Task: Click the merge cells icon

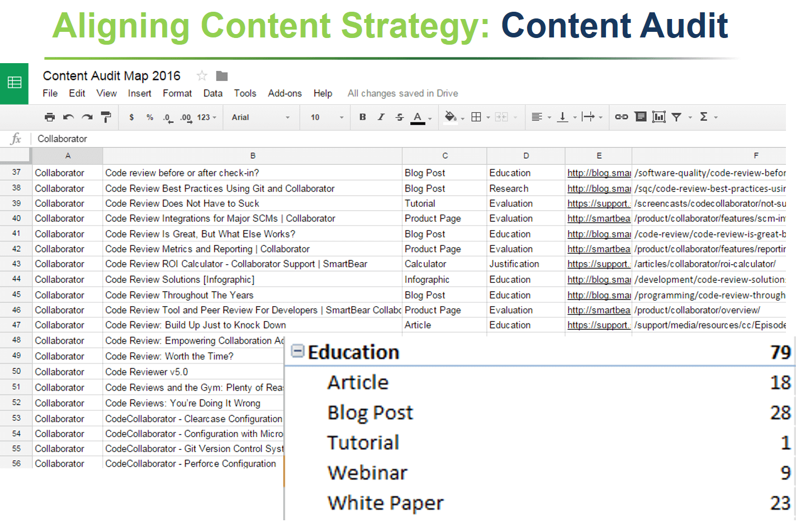Action: coord(502,117)
